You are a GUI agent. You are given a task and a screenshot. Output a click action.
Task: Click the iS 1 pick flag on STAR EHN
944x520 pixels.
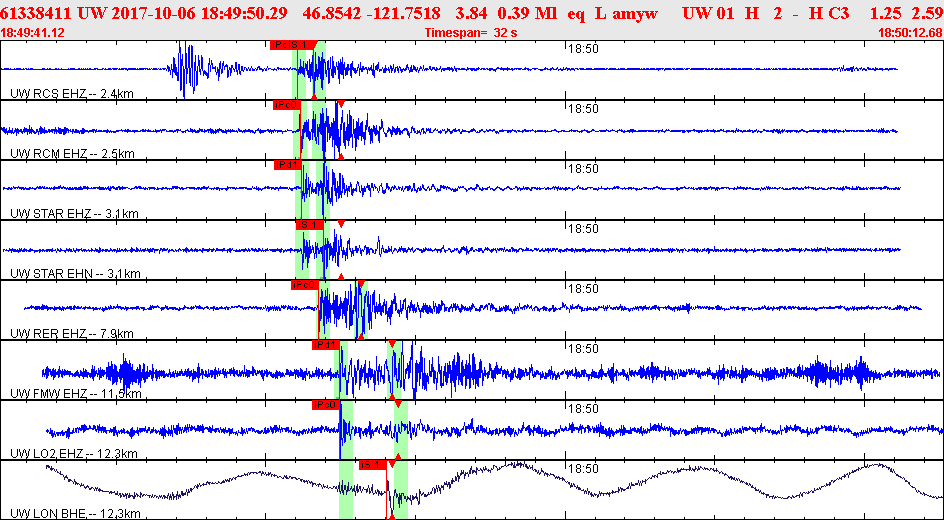tap(307, 225)
